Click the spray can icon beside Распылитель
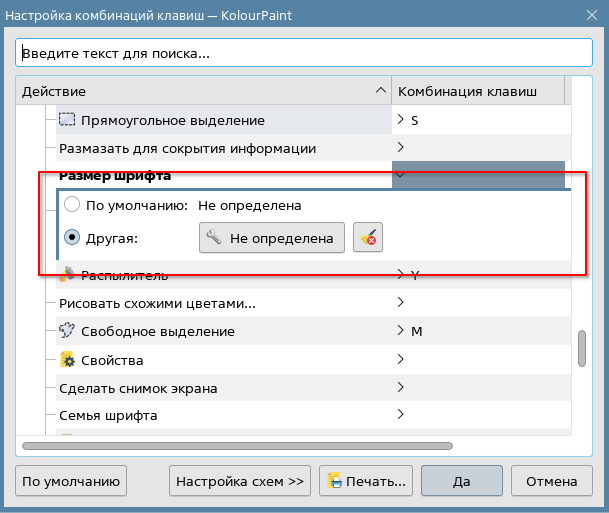609x513 pixels. pos(68,274)
